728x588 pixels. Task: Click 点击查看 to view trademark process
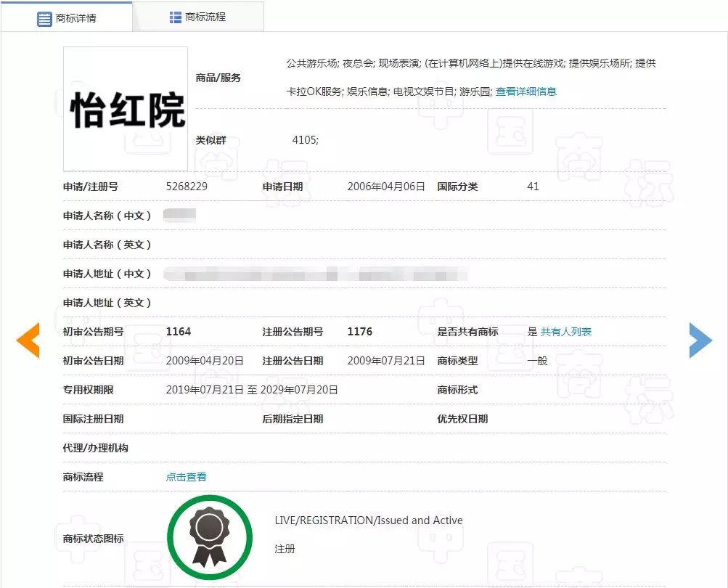click(185, 477)
